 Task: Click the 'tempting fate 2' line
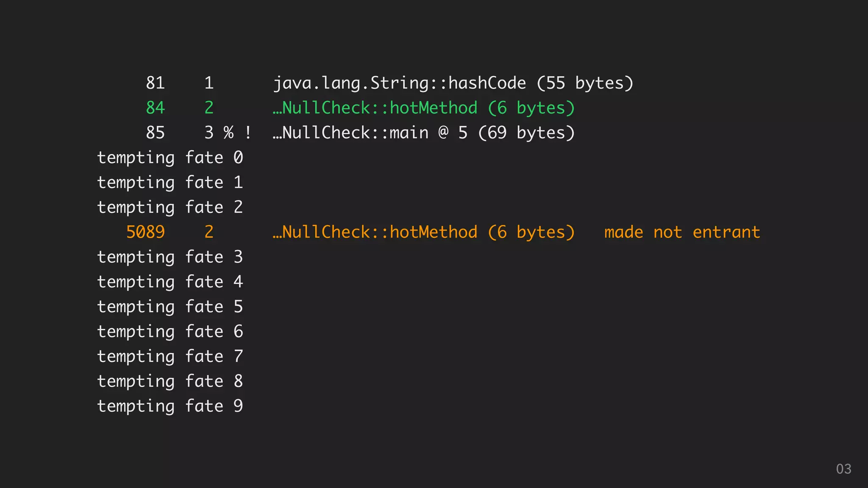coord(170,208)
